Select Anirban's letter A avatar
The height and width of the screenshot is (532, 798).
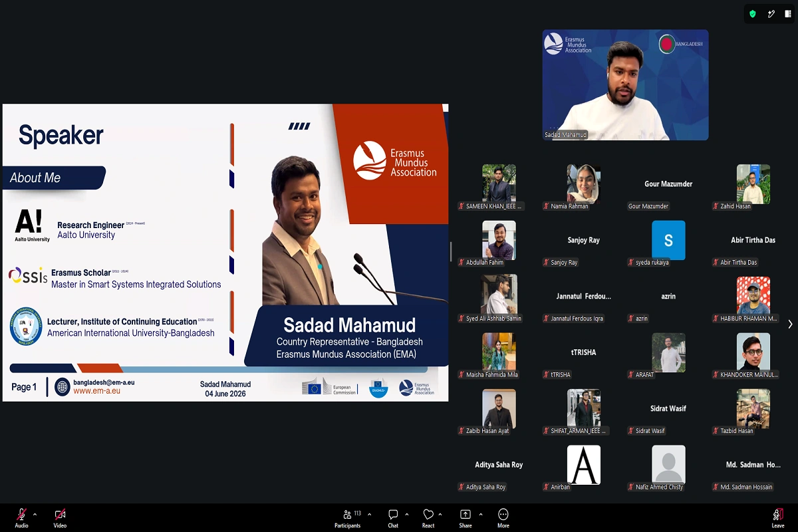coord(584,465)
